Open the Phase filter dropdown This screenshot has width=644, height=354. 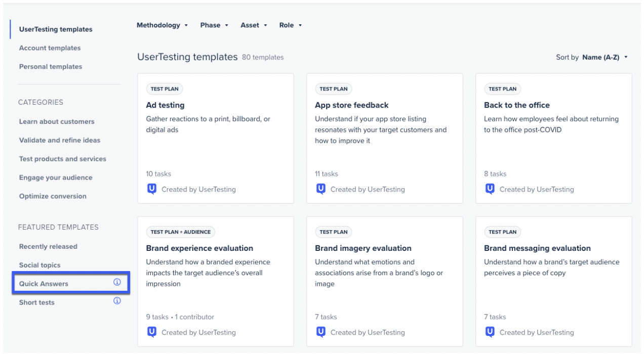[x=214, y=25]
